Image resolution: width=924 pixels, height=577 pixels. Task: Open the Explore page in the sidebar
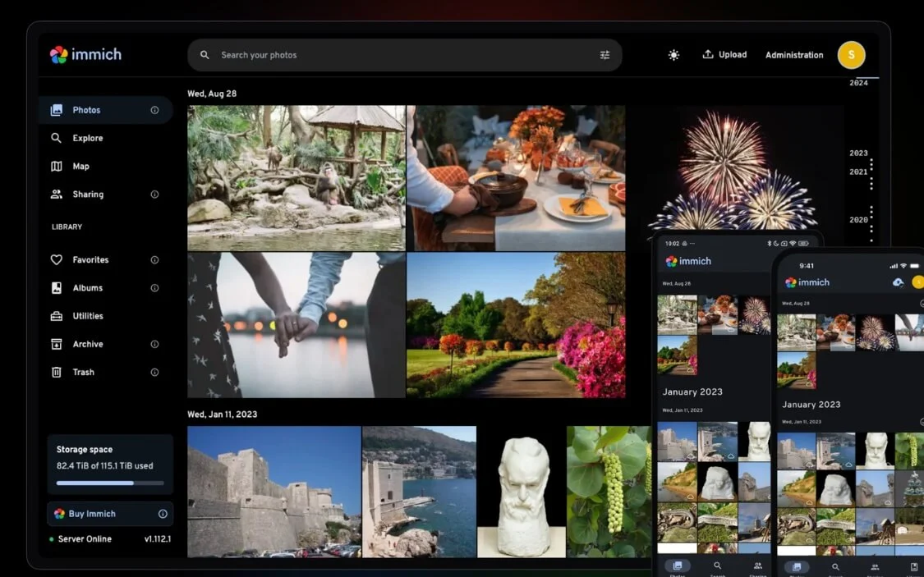[x=87, y=138]
